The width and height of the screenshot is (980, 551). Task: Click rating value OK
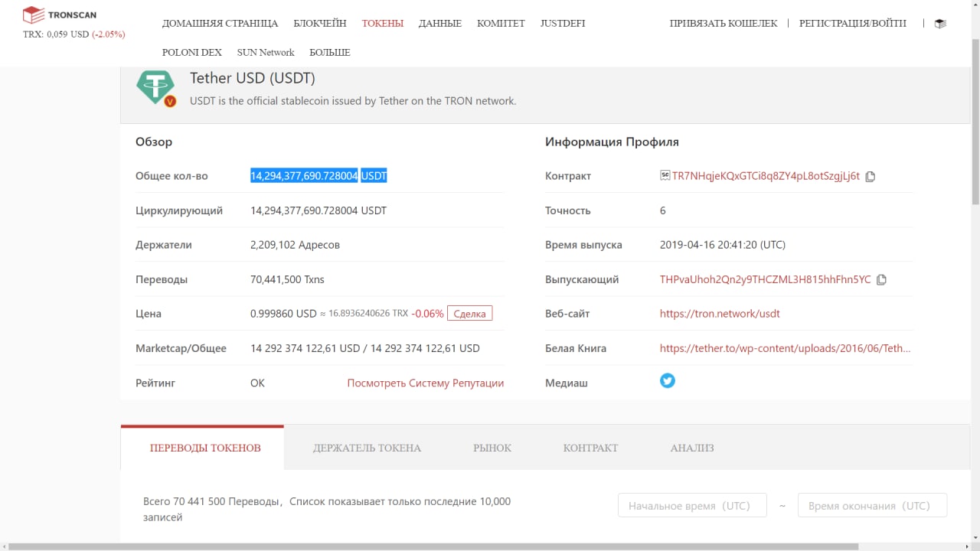point(257,383)
